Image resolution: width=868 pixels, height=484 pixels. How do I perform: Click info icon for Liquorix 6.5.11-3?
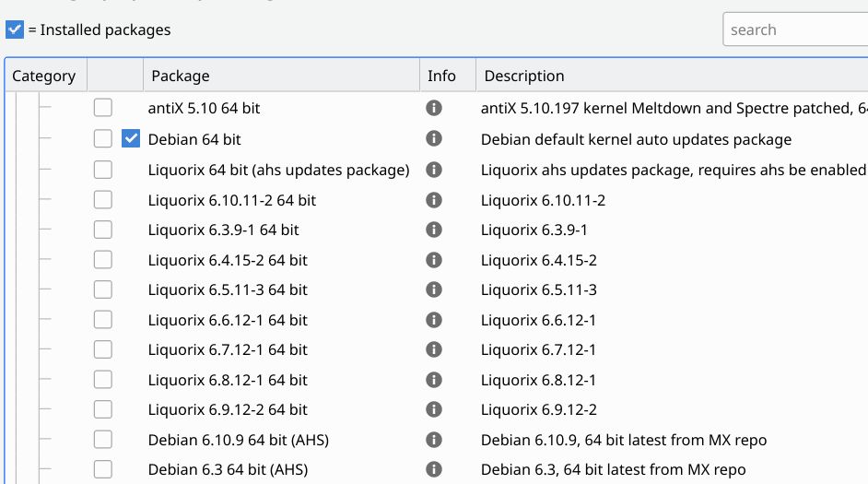(x=434, y=289)
